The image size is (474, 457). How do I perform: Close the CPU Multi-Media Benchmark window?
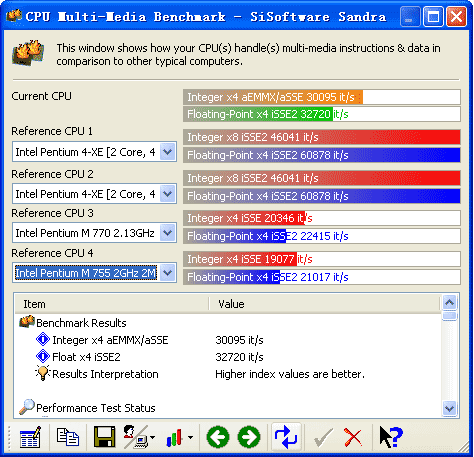tap(456, 16)
